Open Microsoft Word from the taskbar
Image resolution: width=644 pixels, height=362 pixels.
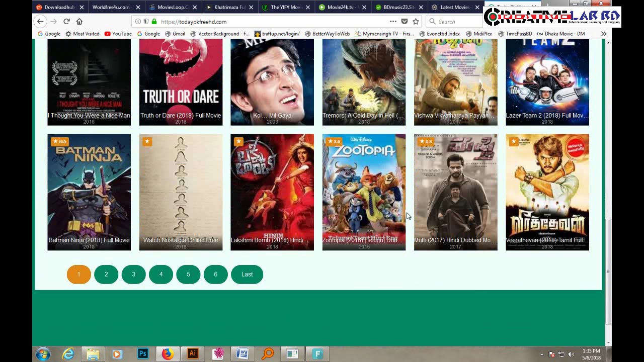click(x=242, y=354)
